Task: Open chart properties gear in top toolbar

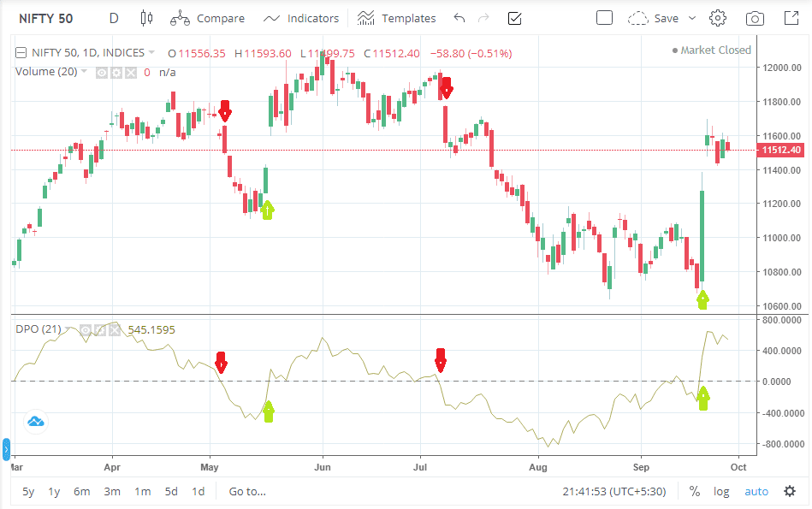Action: [x=718, y=19]
